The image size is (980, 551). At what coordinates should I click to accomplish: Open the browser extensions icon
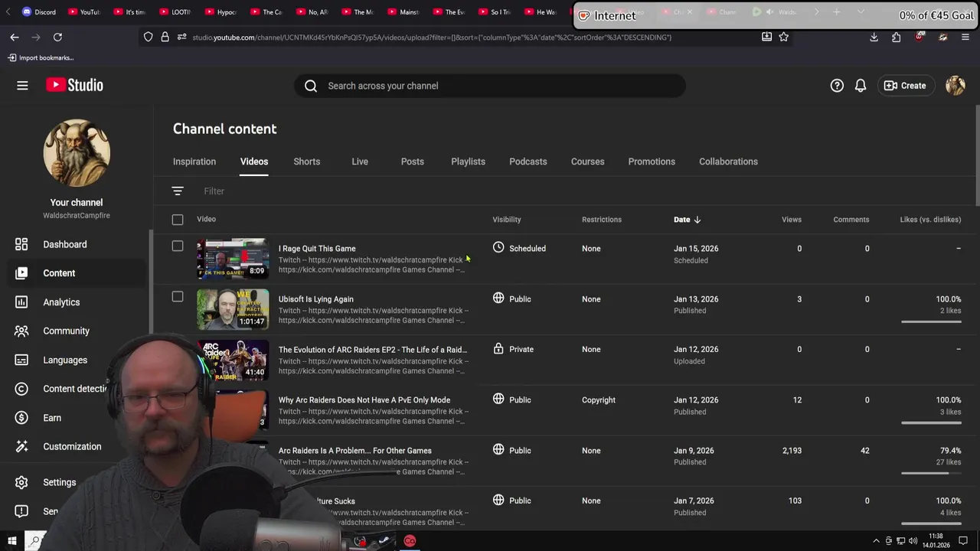point(897,37)
